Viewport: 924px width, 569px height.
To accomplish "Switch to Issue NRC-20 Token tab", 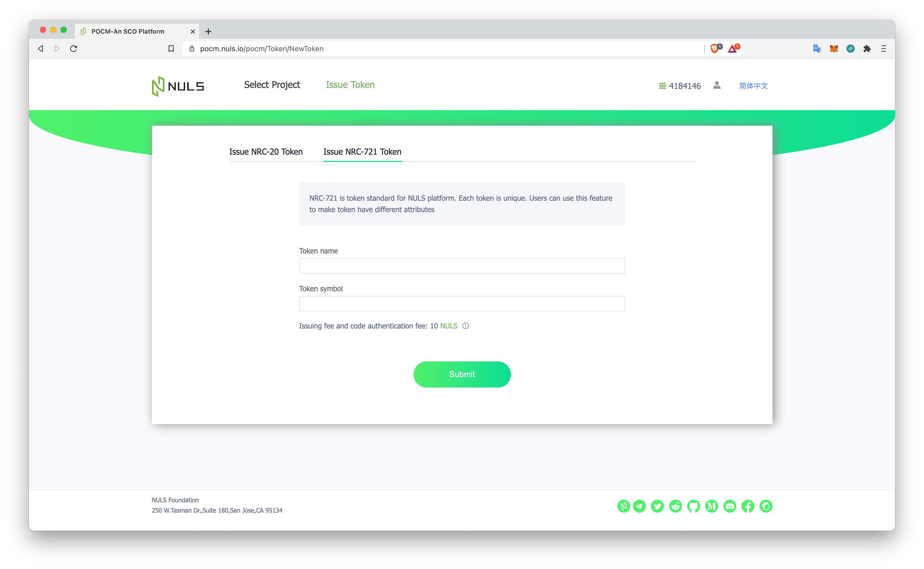I will click(266, 152).
